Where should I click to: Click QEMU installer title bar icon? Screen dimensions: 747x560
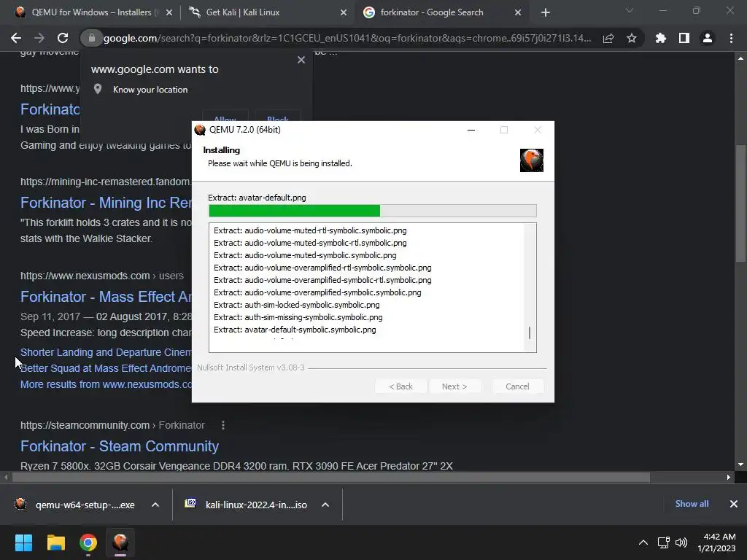point(200,130)
